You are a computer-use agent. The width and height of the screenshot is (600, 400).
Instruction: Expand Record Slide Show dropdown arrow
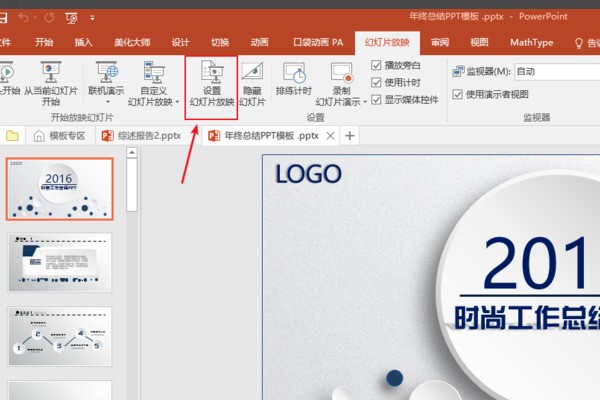pos(365,102)
